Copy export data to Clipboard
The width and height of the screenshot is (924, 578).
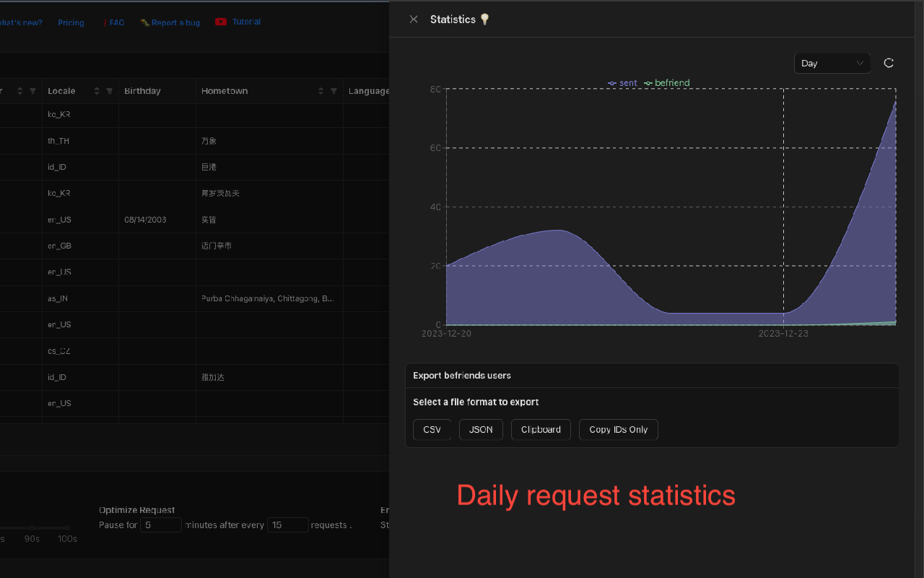pos(541,429)
